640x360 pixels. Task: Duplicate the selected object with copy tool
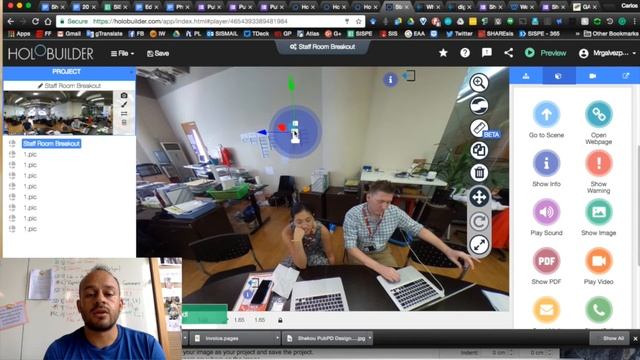click(x=479, y=151)
